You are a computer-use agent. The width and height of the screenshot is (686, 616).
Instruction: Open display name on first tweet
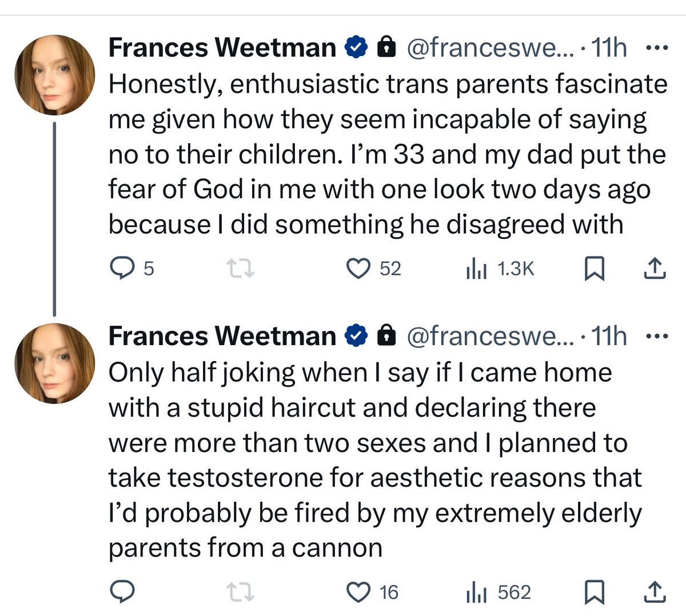pyautogui.click(x=222, y=48)
